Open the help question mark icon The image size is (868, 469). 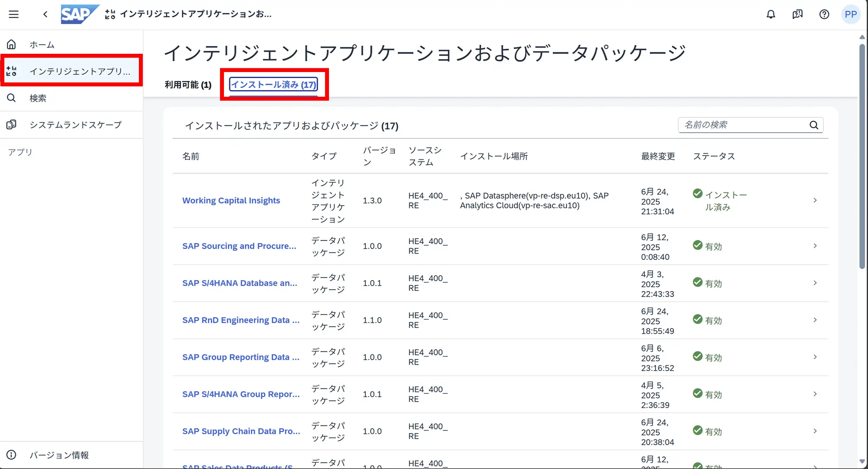point(824,14)
